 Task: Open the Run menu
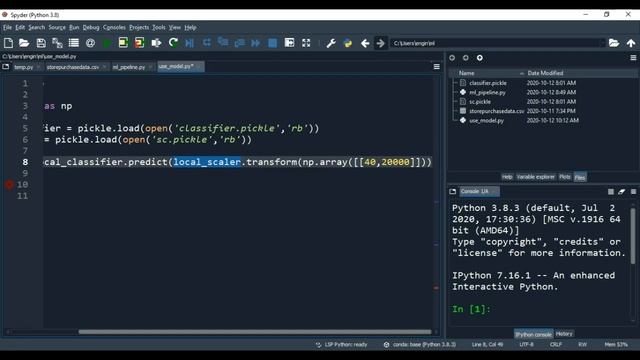(x=74, y=27)
